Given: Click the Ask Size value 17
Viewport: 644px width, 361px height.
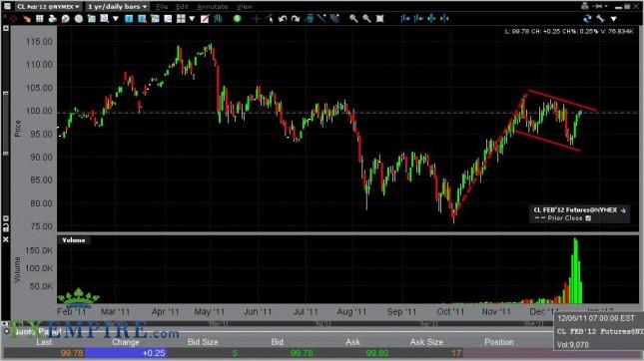Looking at the screenshot, I should (x=456, y=353).
